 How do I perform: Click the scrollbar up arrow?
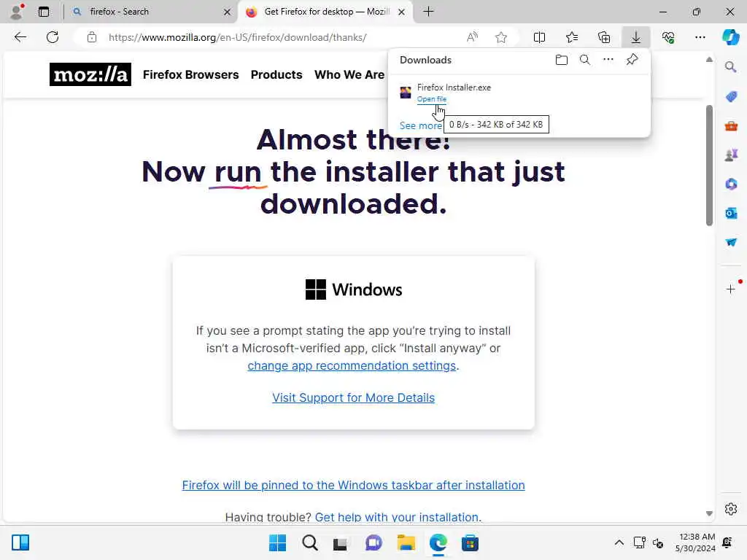tap(709, 60)
